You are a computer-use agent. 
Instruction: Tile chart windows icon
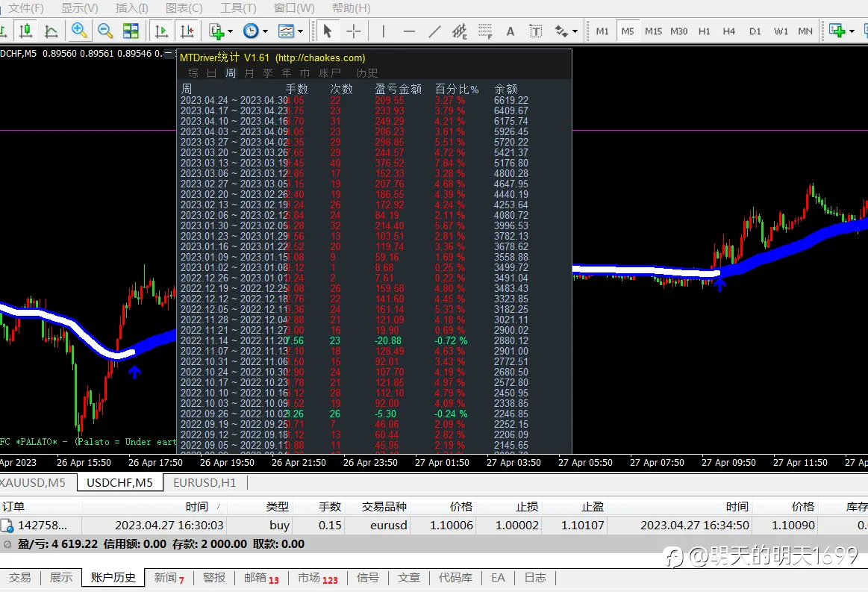131,31
